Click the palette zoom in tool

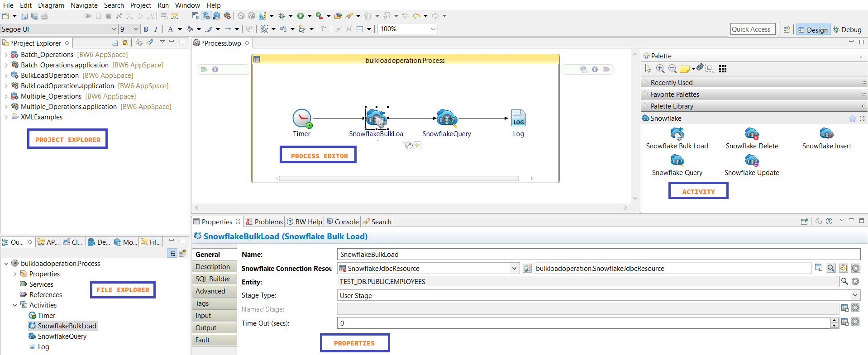coord(660,69)
